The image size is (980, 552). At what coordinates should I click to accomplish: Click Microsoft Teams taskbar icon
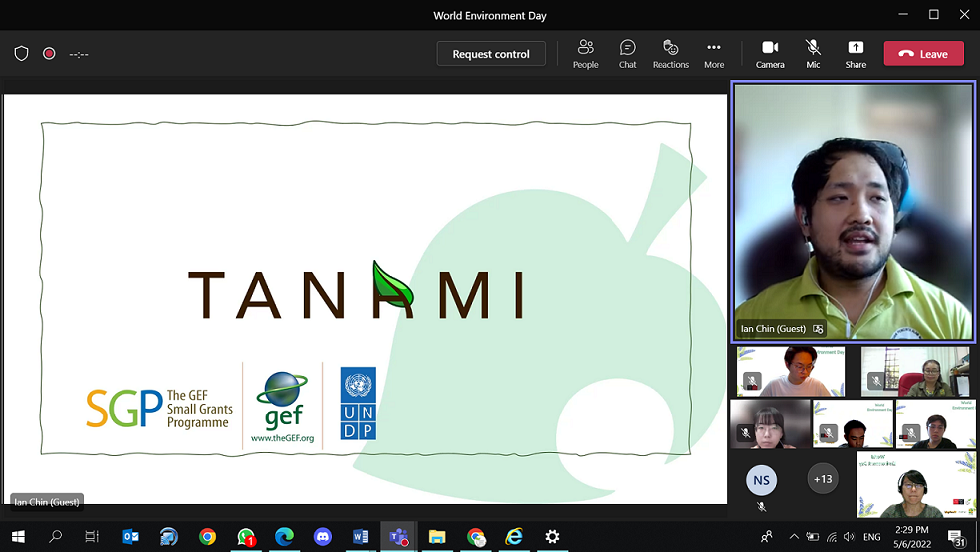click(398, 536)
